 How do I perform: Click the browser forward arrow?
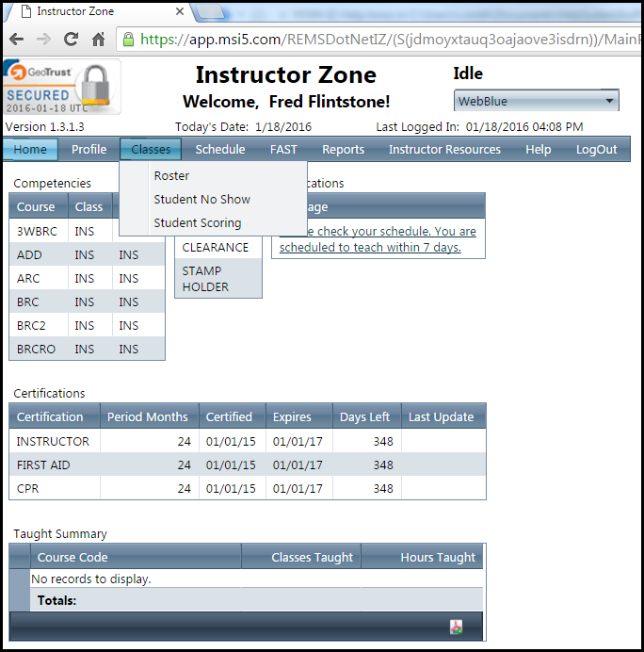[x=43, y=40]
